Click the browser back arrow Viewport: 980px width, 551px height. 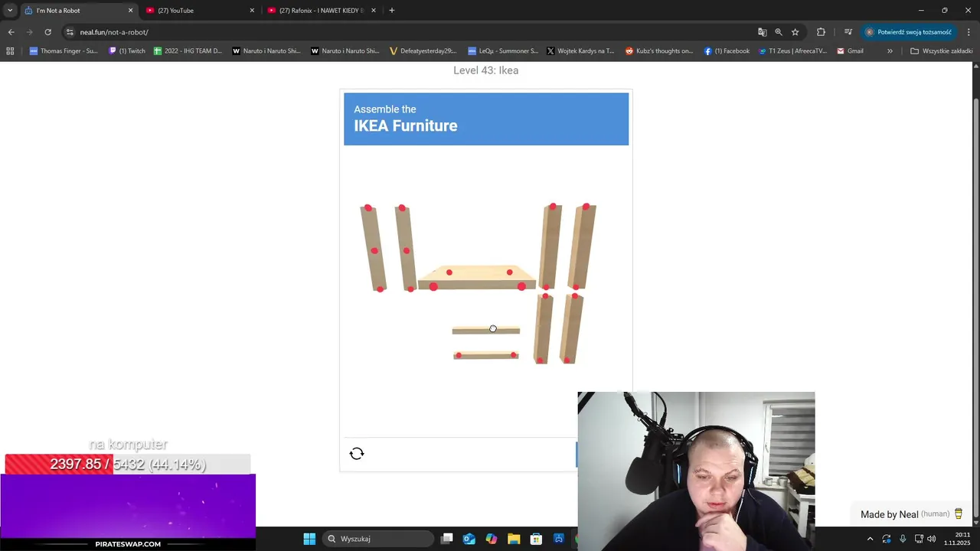point(11,32)
